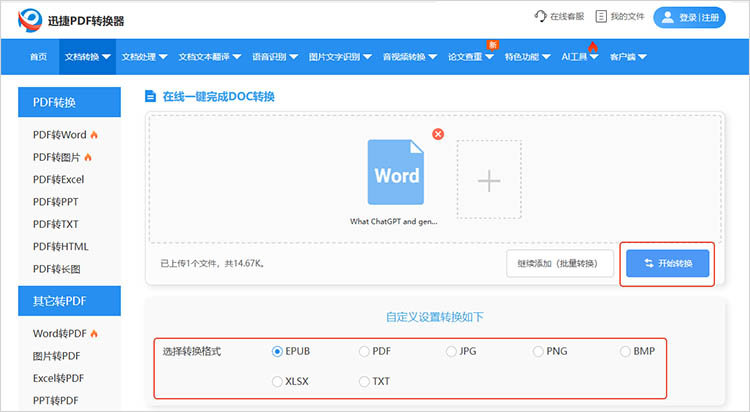Expand the 语音识别 dropdown arrow

294,57
